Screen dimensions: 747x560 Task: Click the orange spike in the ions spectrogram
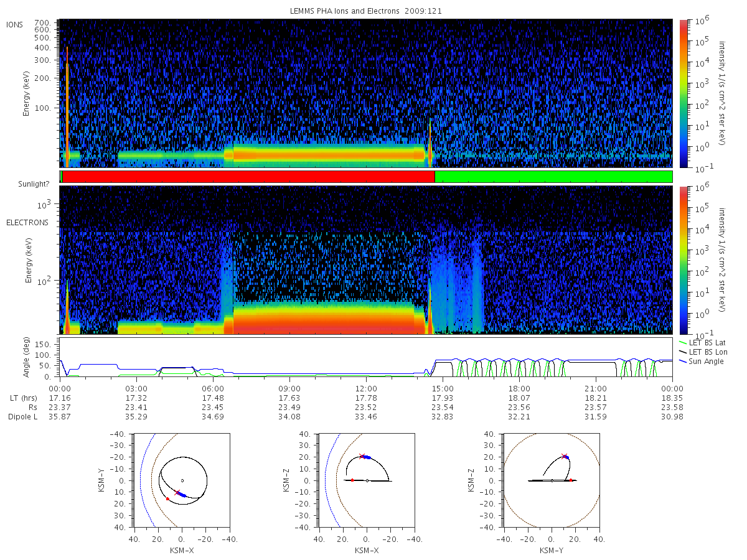point(67,106)
